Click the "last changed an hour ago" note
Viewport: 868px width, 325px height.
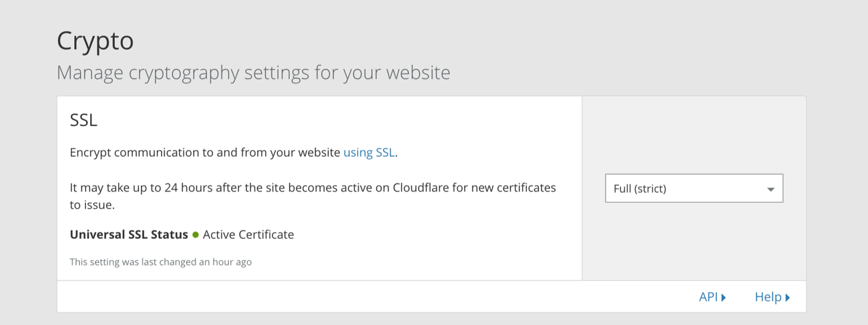click(161, 262)
